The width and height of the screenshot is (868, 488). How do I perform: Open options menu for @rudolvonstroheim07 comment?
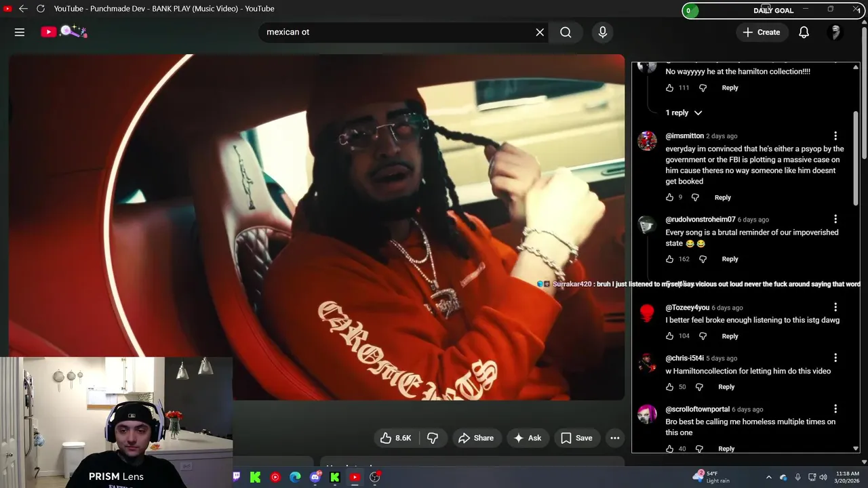(835, 219)
